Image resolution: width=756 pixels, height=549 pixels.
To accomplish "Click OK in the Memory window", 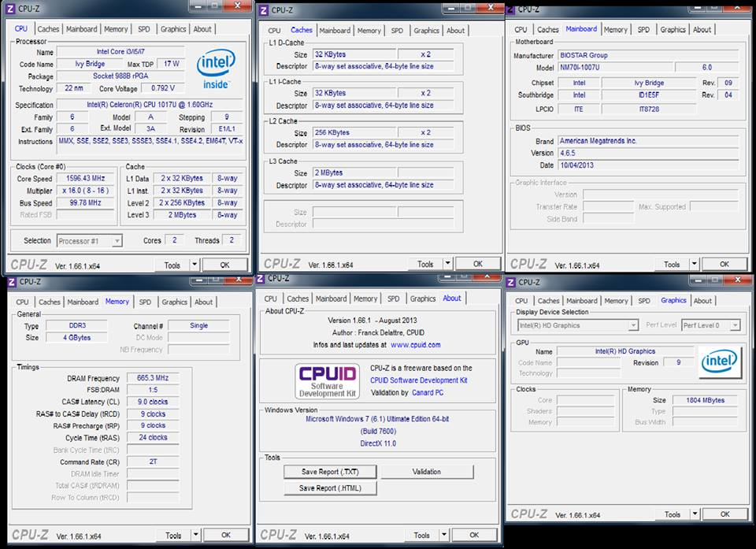I will point(226,535).
